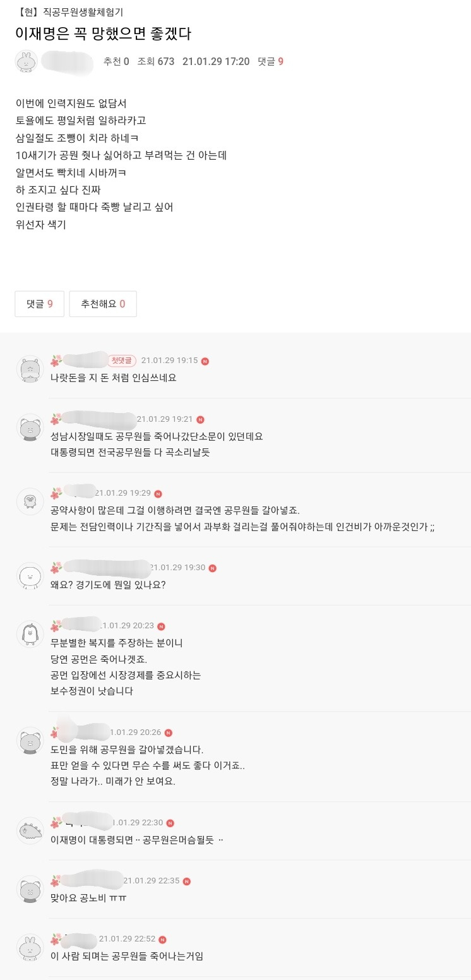
Task: Open the 직공무원생활체험기 board link
Action: coord(73,11)
